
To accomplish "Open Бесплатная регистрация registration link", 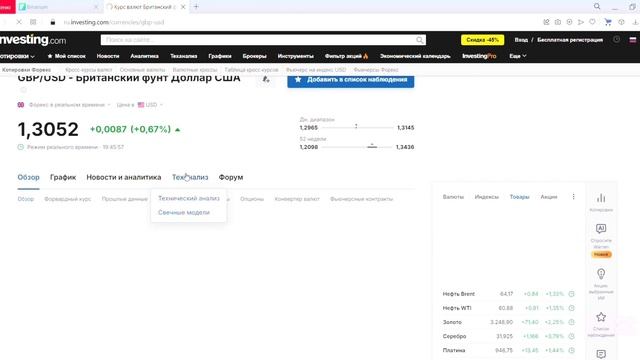I will (x=570, y=40).
